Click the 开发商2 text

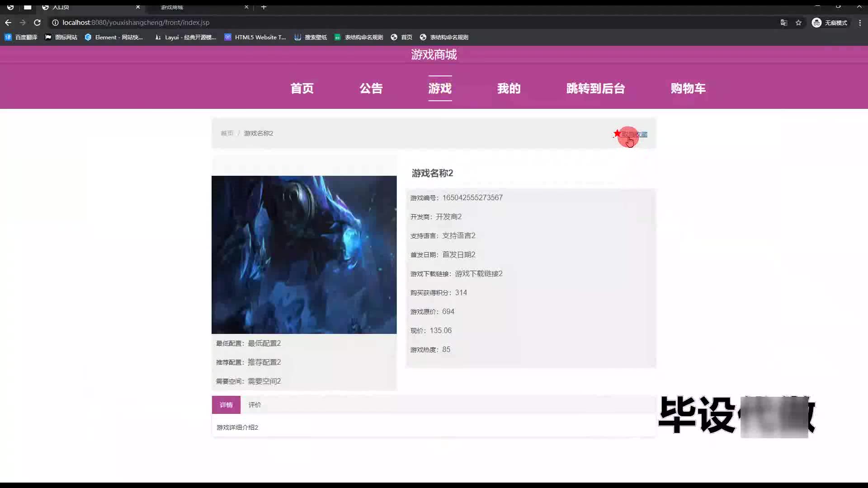click(x=449, y=216)
